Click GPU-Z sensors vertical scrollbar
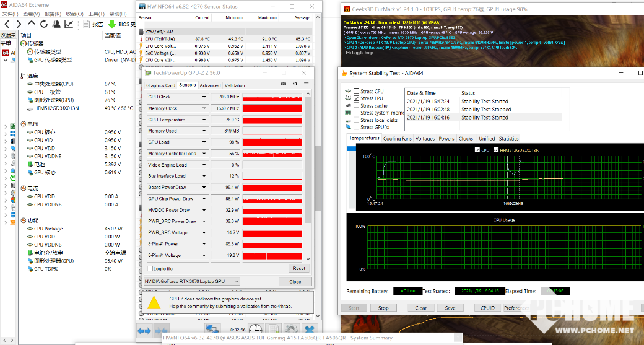Image resolution: width=644 pixels, height=345 pixels. (309, 160)
